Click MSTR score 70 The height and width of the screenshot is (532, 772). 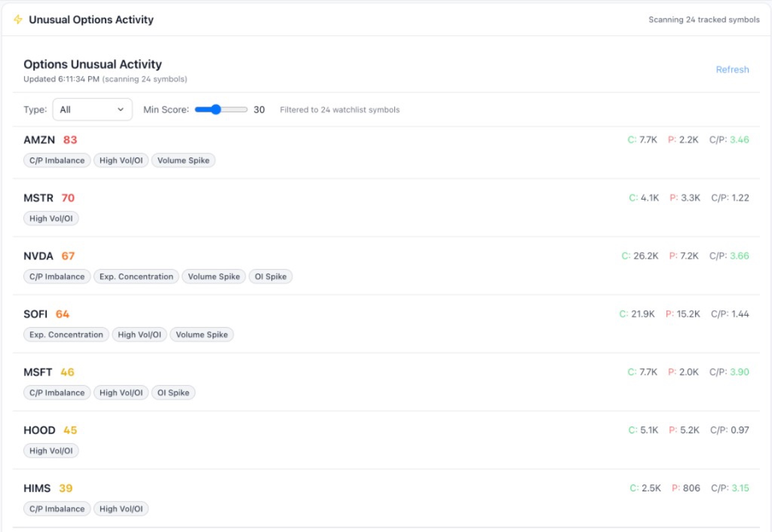coord(68,198)
